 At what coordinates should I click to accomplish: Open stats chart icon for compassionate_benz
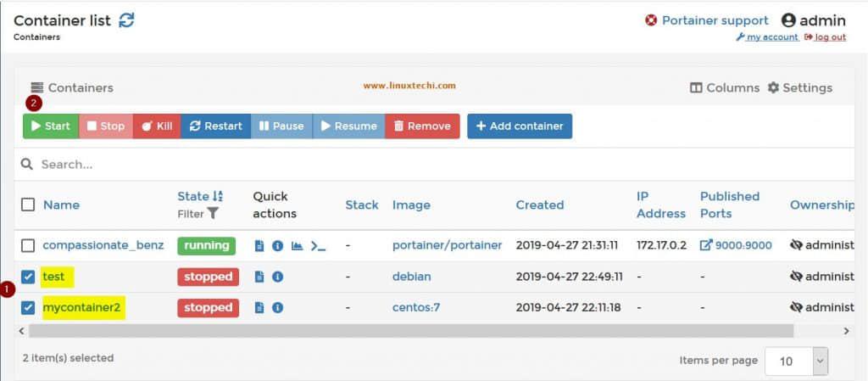pos(297,246)
